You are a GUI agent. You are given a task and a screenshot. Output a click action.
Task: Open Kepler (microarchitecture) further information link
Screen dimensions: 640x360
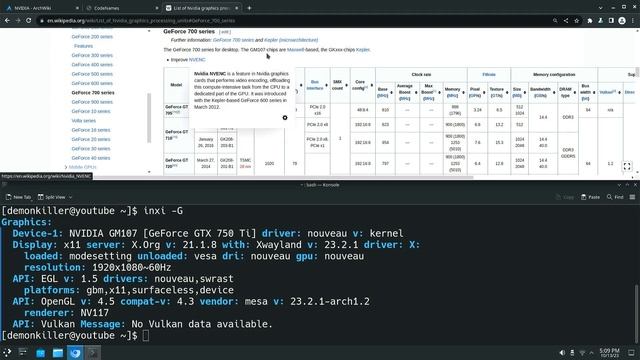pyautogui.click(x=291, y=40)
